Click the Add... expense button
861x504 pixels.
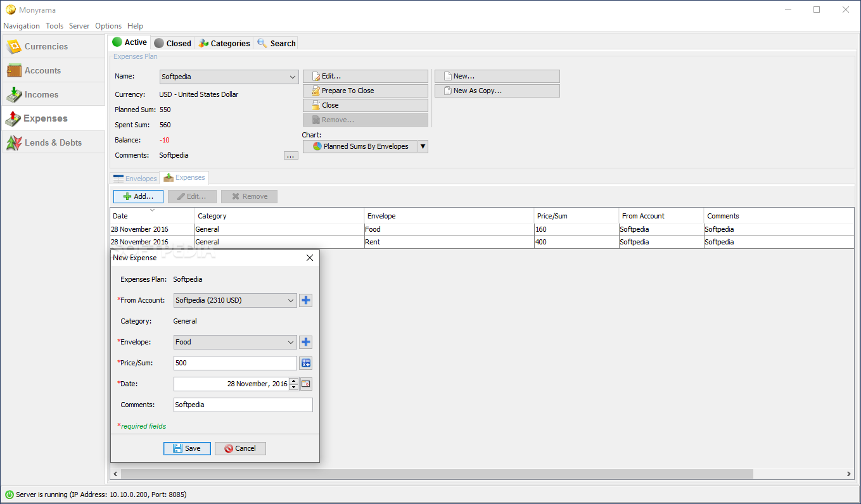[x=138, y=196]
